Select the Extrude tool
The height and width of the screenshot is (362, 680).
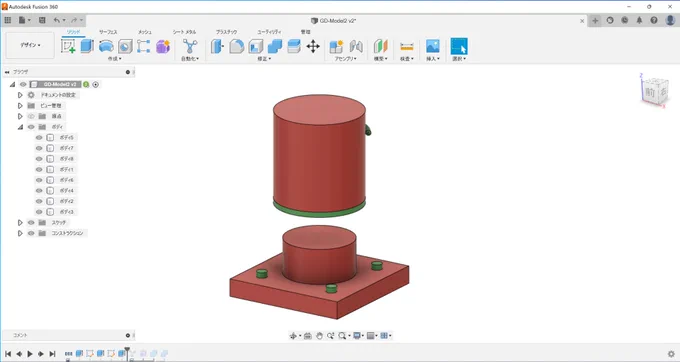(x=87, y=46)
